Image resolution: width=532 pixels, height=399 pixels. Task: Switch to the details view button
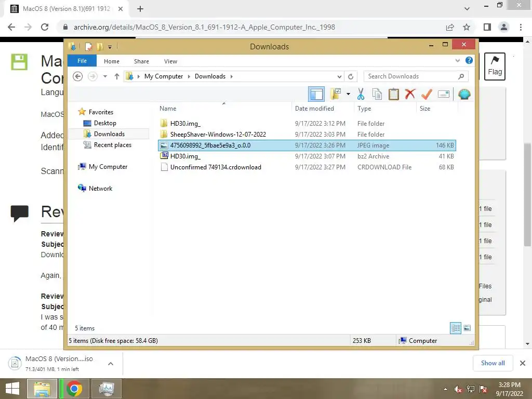[x=455, y=328]
